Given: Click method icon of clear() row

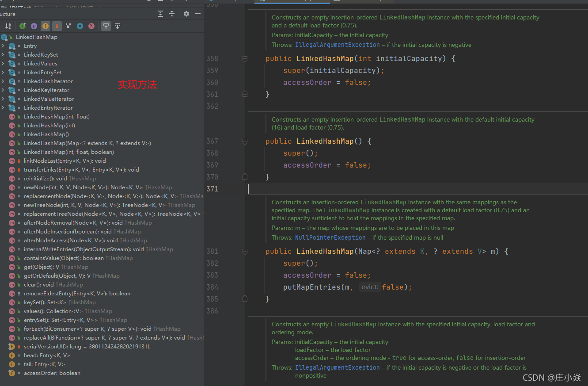Looking at the screenshot, I should coord(12,285).
